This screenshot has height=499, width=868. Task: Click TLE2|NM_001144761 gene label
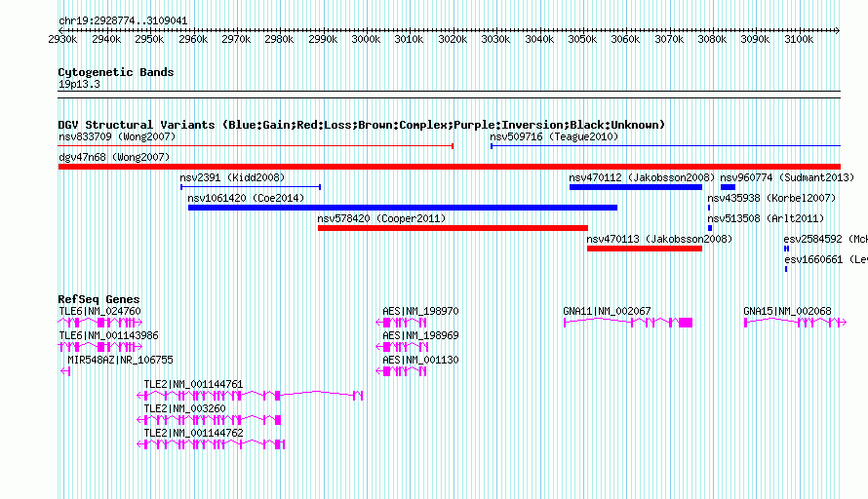[193, 384]
